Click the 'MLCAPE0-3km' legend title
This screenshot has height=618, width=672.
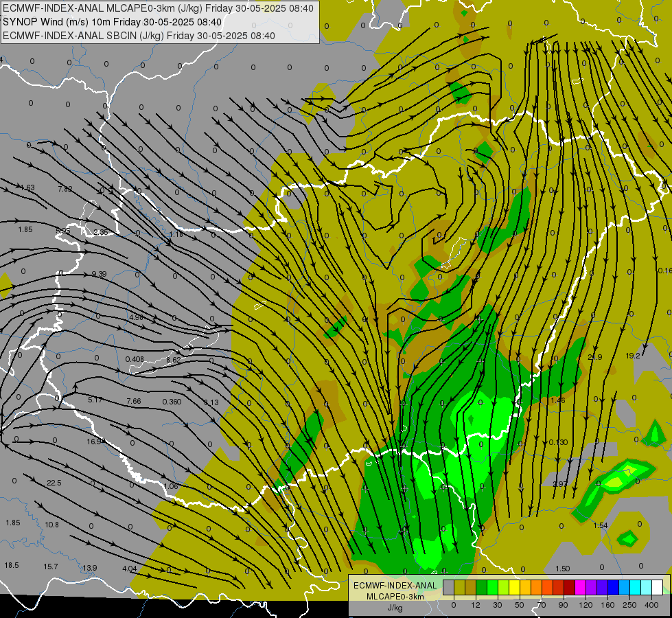pos(395,596)
